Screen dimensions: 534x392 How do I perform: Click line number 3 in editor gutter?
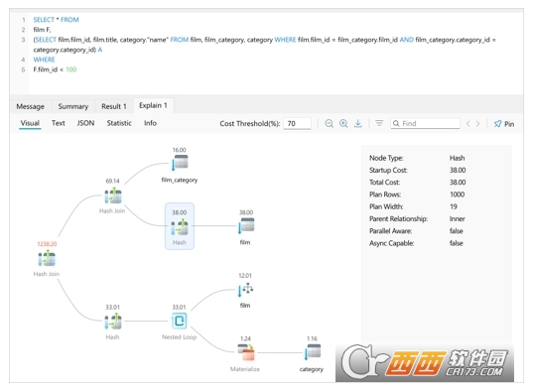(x=23, y=40)
